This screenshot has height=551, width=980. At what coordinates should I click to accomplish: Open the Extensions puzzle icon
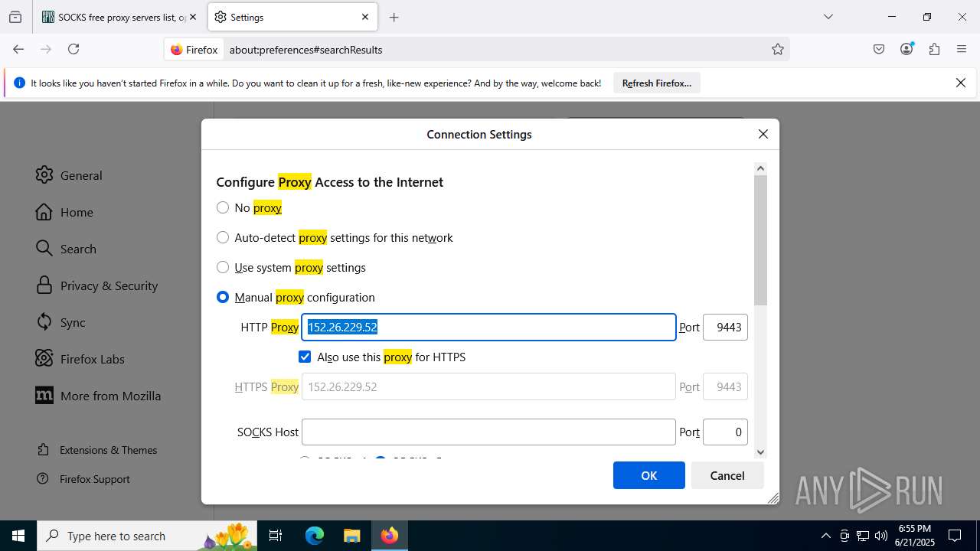tap(934, 49)
